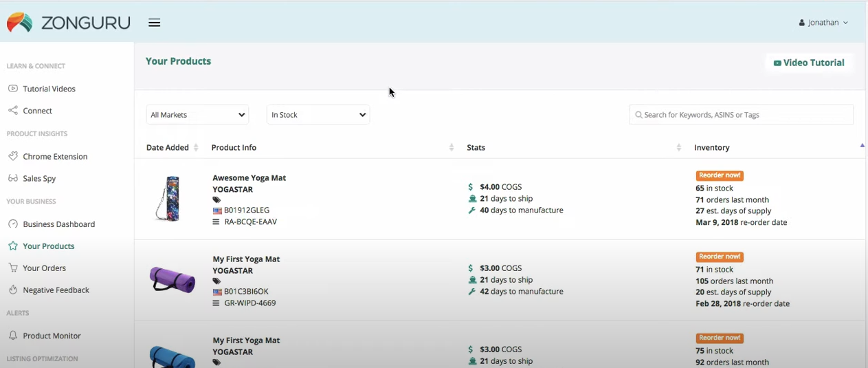
Task: Sort by Date Added column
Action: click(173, 148)
